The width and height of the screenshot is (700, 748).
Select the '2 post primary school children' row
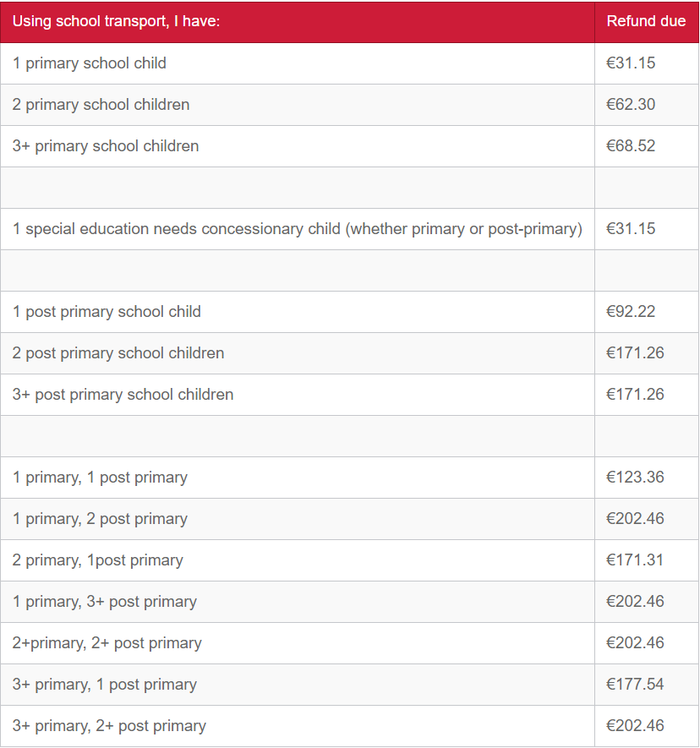(x=349, y=353)
